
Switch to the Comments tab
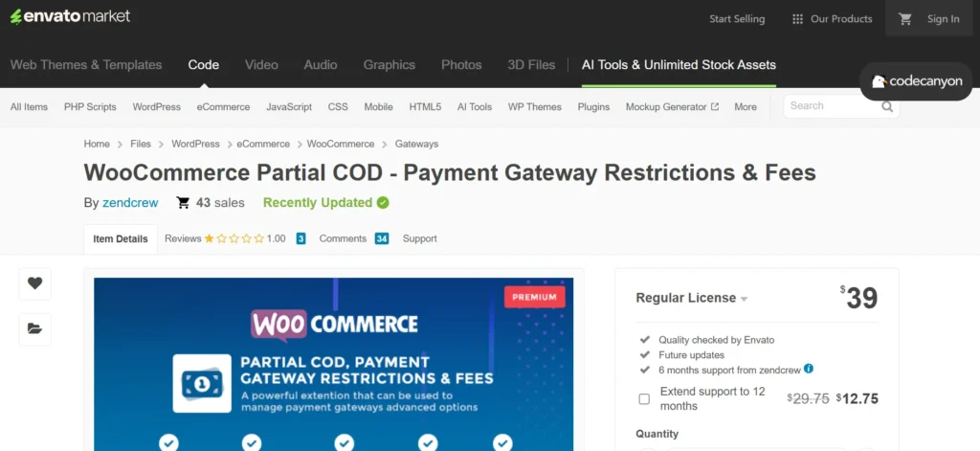(x=343, y=238)
